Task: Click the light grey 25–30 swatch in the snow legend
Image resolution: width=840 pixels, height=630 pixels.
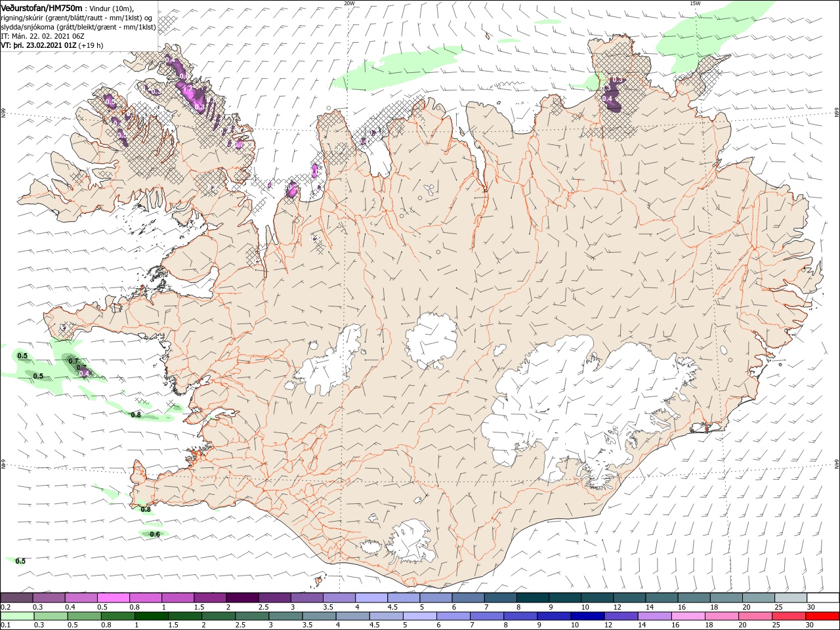Action: click(x=791, y=598)
